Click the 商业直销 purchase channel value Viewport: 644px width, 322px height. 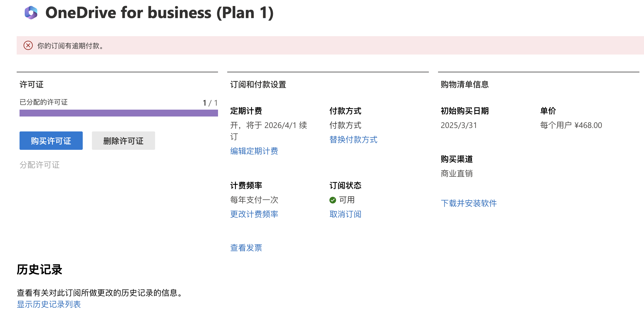coord(457,173)
